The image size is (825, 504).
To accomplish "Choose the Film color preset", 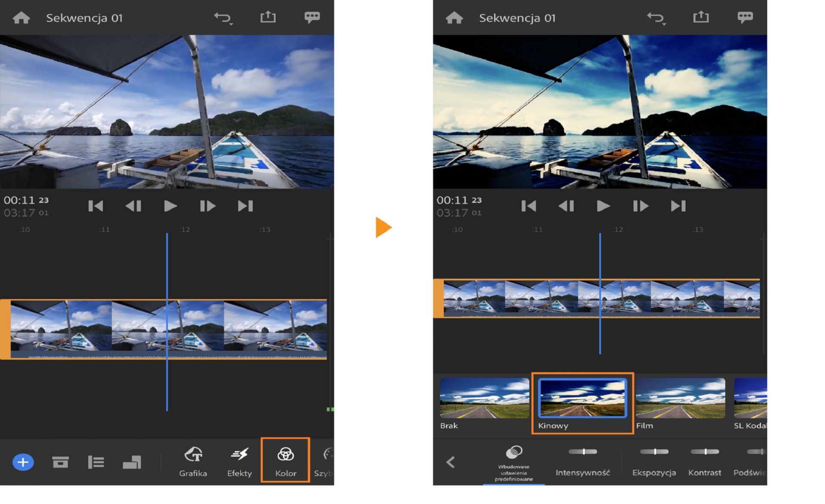I will 680,398.
